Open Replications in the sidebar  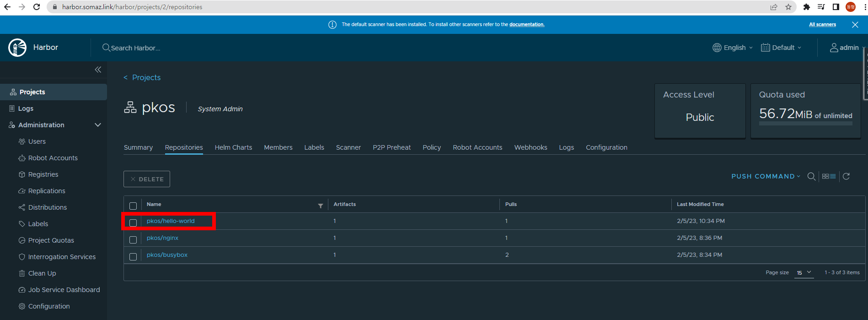click(47, 191)
